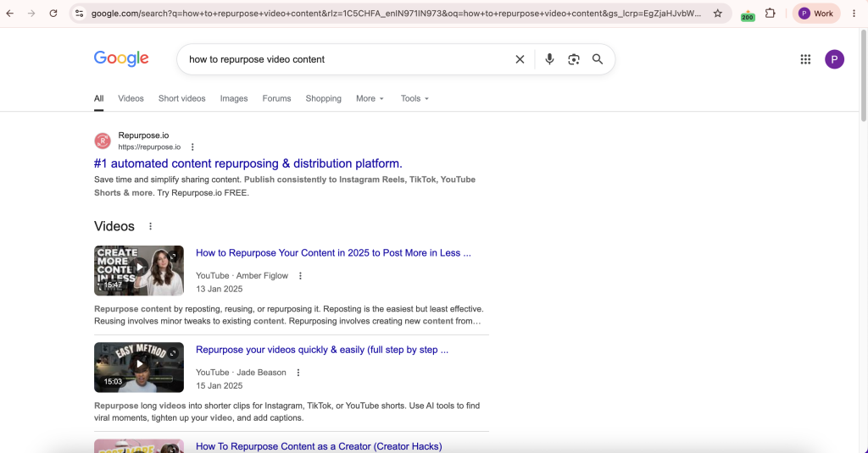868x453 pixels.
Task: Play the Jade Beason video thumbnail
Action: click(x=139, y=367)
